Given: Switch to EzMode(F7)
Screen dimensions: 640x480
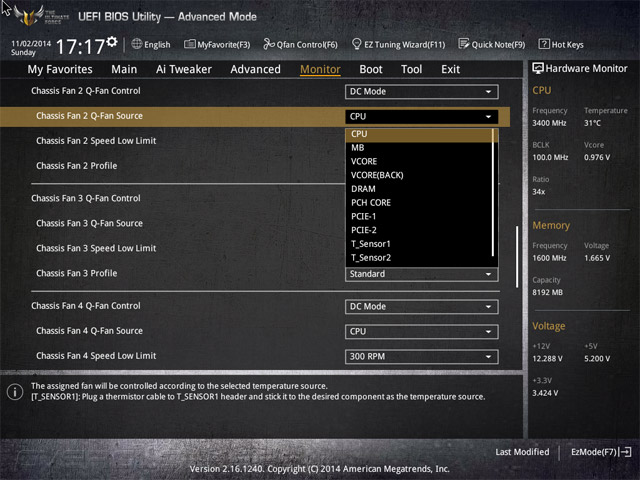Looking at the screenshot, I should click(x=601, y=452).
